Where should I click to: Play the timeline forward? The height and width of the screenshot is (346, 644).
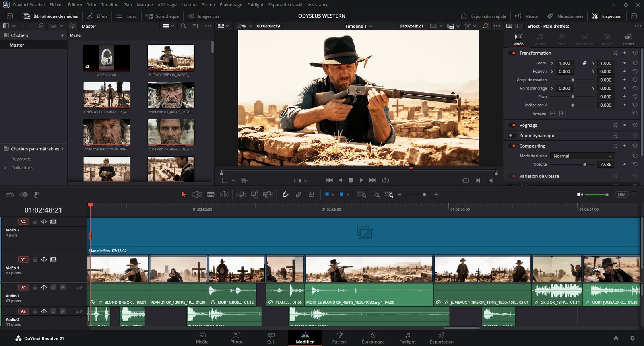tap(361, 180)
